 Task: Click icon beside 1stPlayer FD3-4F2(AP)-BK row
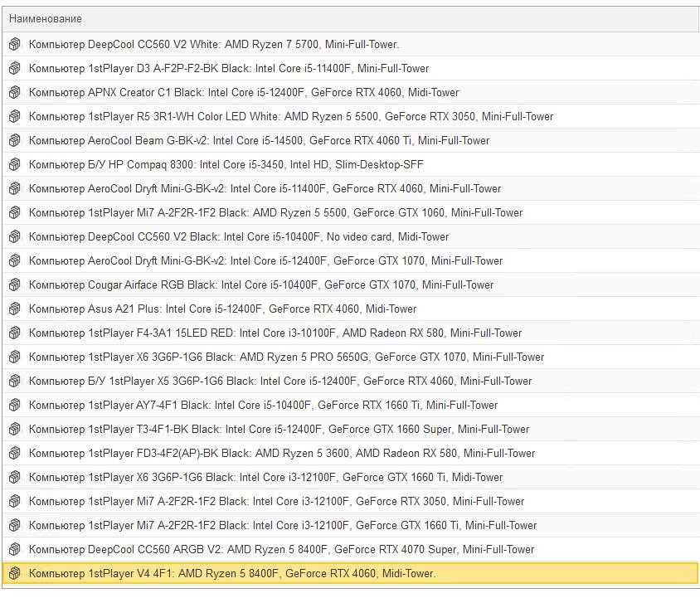coord(15,454)
